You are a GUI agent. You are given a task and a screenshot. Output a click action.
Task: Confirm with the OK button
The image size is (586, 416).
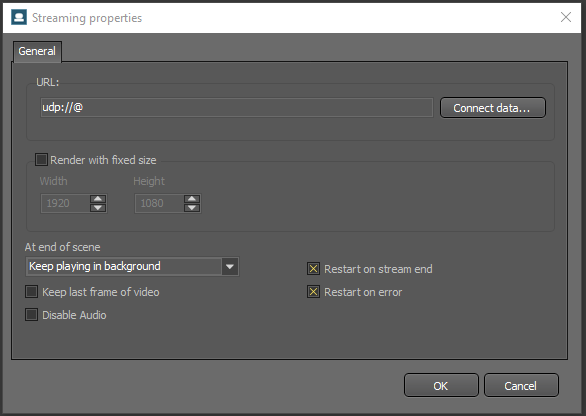pos(441,385)
